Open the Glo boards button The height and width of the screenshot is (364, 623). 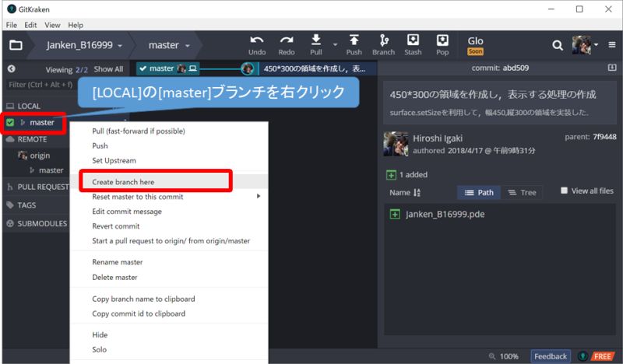(475, 45)
